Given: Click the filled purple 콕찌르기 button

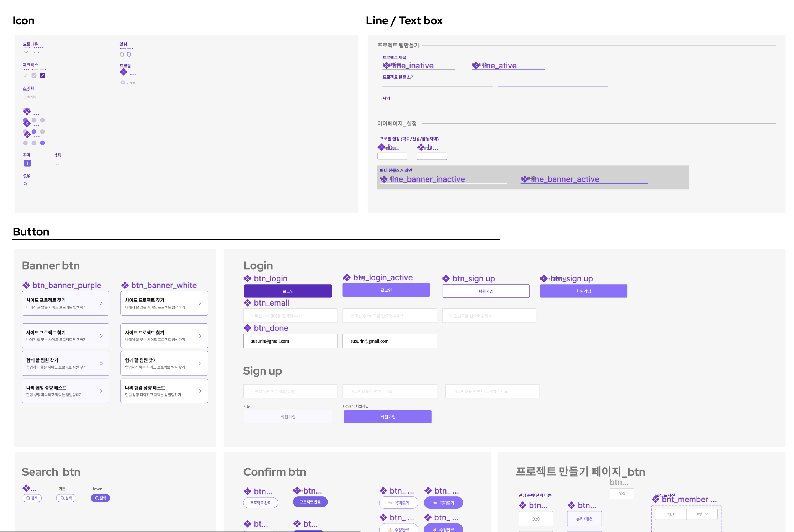Looking at the screenshot, I should pos(443,503).
